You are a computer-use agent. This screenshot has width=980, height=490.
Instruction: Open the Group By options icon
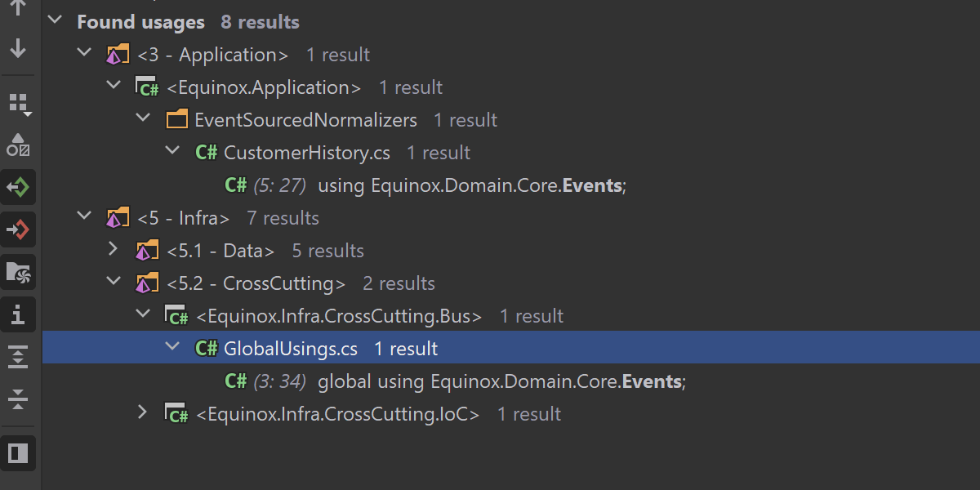(18, 104)
